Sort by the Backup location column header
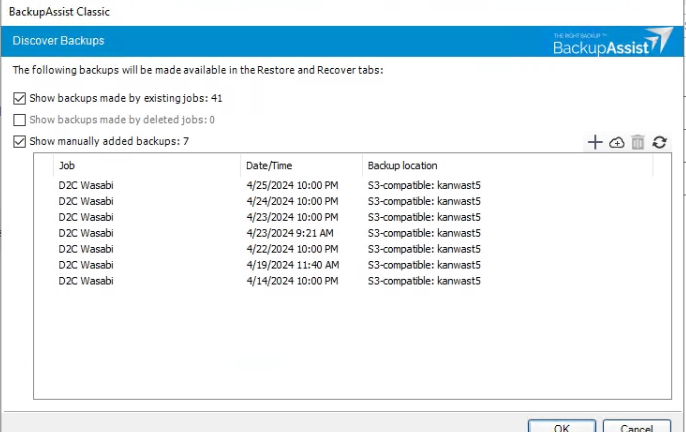Image resolution: width=686 pixels, height=432 pixels. [508, 165]
